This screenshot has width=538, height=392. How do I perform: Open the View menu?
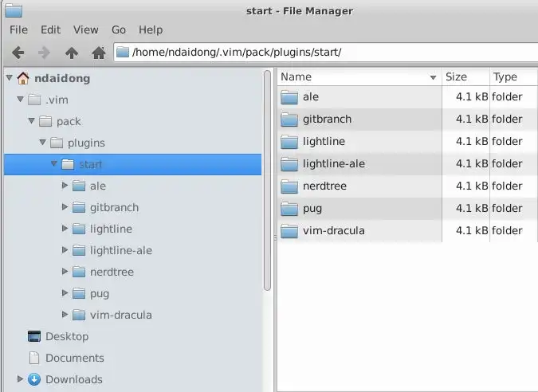click(x=86, y=29)
